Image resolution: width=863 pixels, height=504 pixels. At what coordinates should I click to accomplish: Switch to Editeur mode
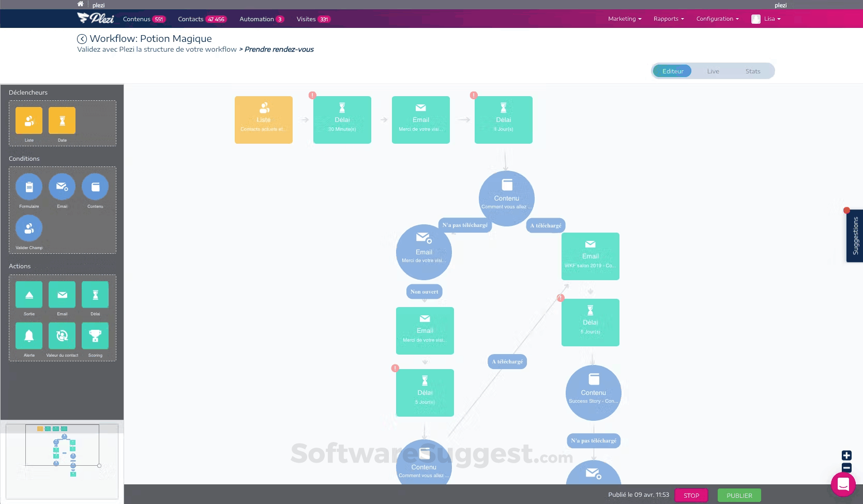(673, 71)
